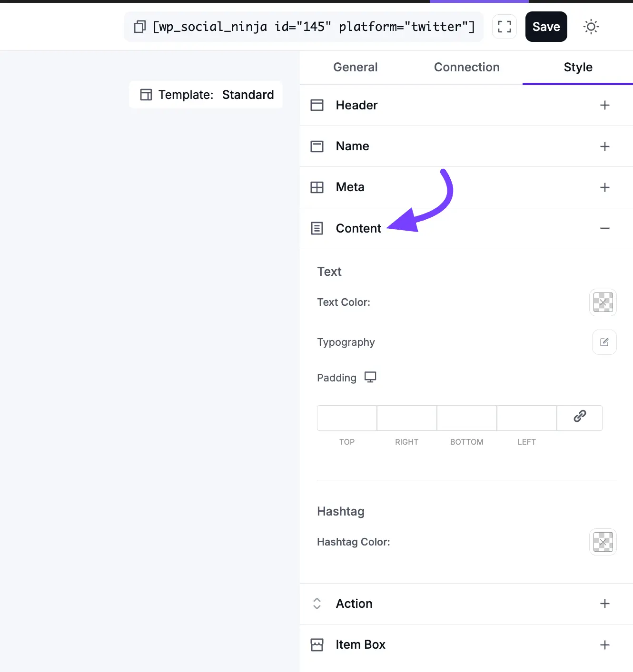
Task: Toggle the responsive device icon beside Padding
Action: coord(371,377)
